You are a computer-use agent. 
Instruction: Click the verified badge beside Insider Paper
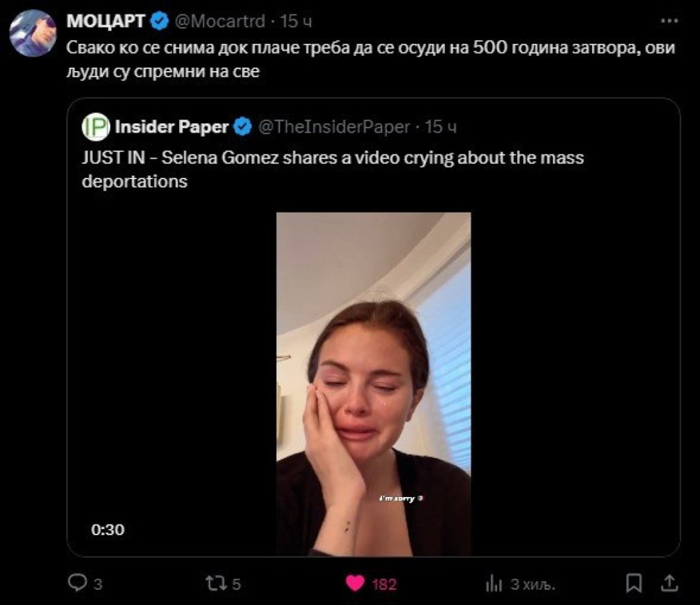point(242,127)
